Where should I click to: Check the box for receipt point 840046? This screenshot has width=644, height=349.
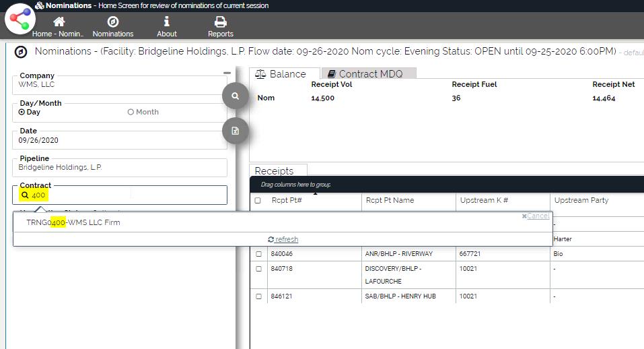tap(258, 254)
